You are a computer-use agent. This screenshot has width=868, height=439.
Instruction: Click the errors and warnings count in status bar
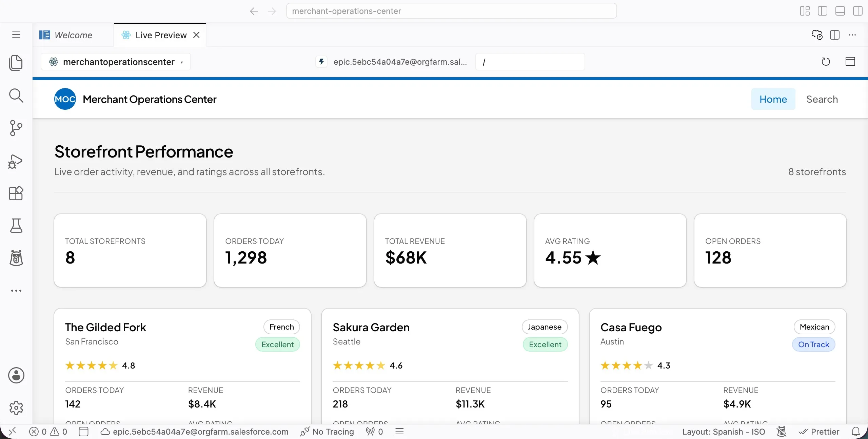click(x=48, y=432)
